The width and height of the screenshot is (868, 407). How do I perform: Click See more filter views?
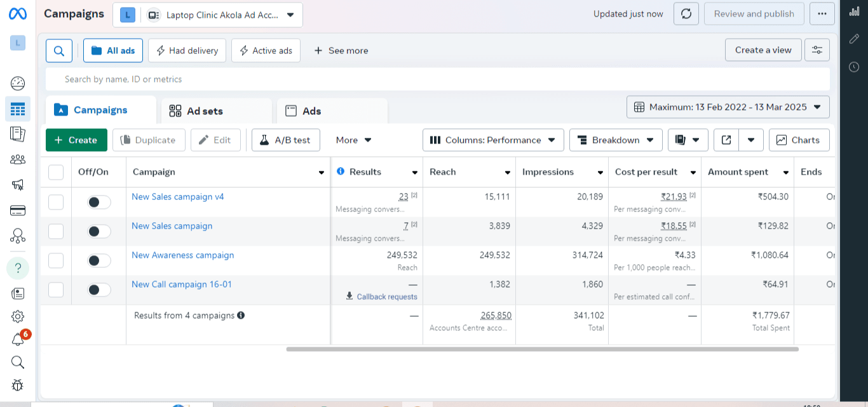(341, 50)
